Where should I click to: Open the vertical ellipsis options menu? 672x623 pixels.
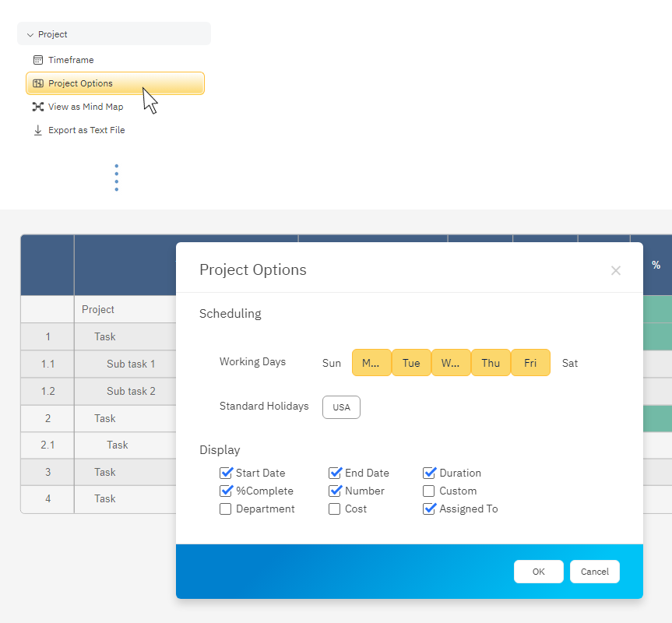(x=116, y=177)
